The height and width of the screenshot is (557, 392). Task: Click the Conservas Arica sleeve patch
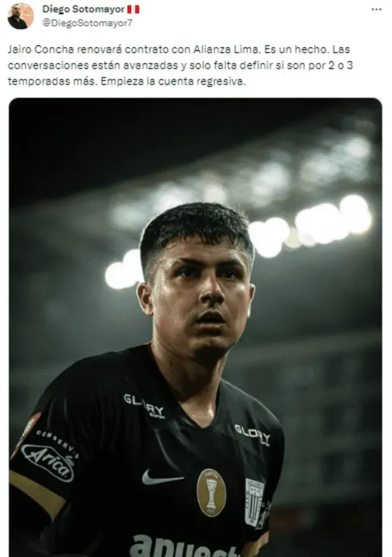(50, 455)
